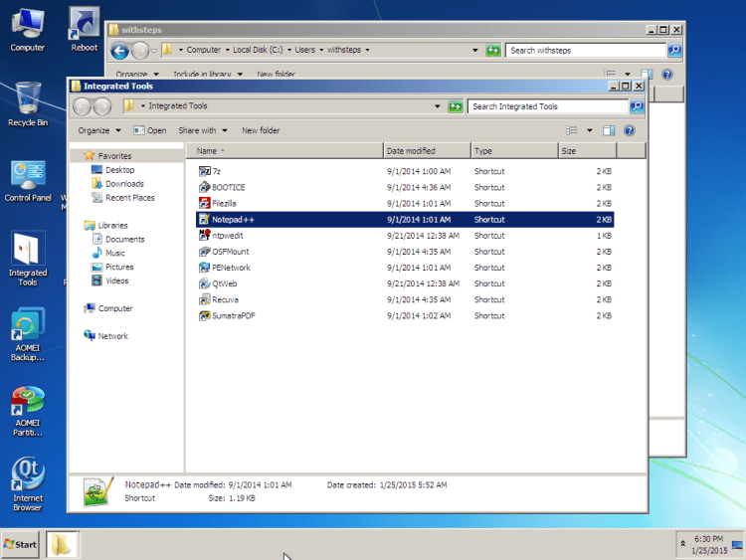Viewport: 746px width, 560px height.
Task: Select Favorites in the navigation pane
Action: coord(114,156)
